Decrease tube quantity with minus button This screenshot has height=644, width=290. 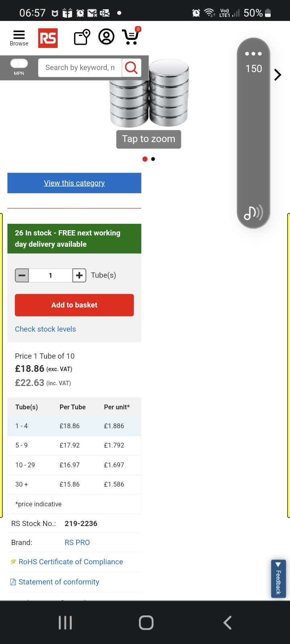pos(22,276)
